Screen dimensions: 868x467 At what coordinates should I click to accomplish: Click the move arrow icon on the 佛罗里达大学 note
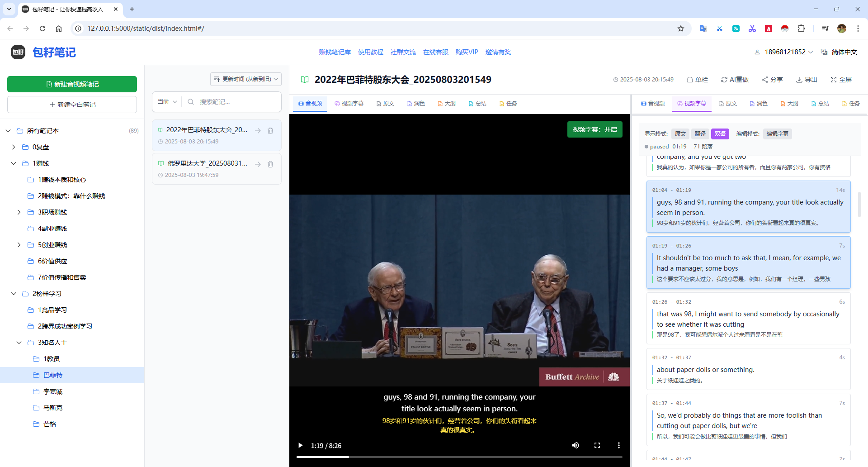coord(258,164)
